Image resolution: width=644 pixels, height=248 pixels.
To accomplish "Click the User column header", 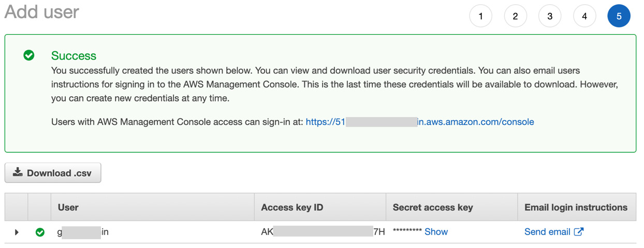I will pos(68,207).
